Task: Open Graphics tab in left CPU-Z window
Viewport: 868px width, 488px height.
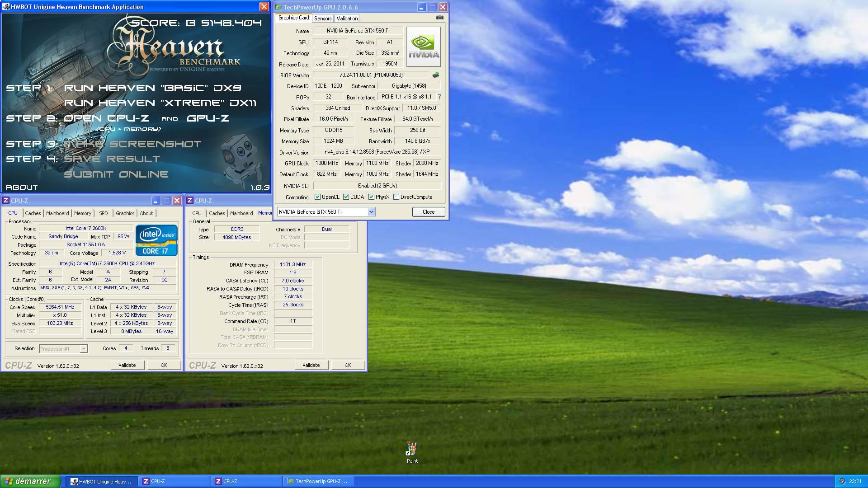Action: point(125,213)
